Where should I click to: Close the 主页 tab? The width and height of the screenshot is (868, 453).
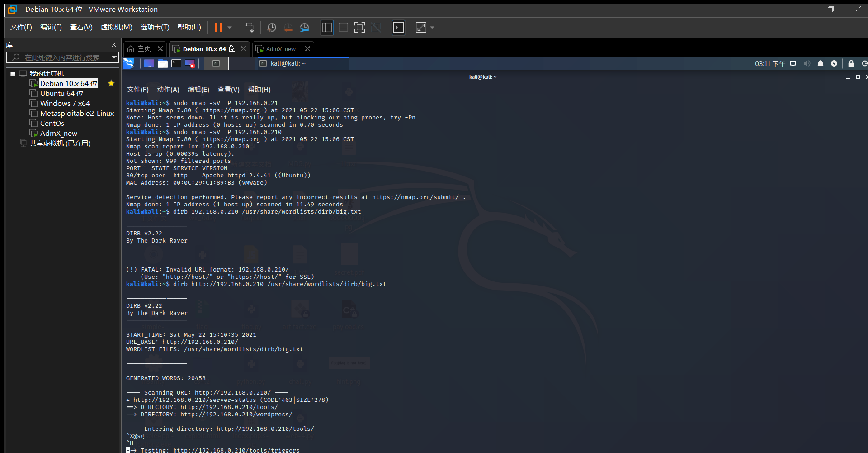(160, 49)
